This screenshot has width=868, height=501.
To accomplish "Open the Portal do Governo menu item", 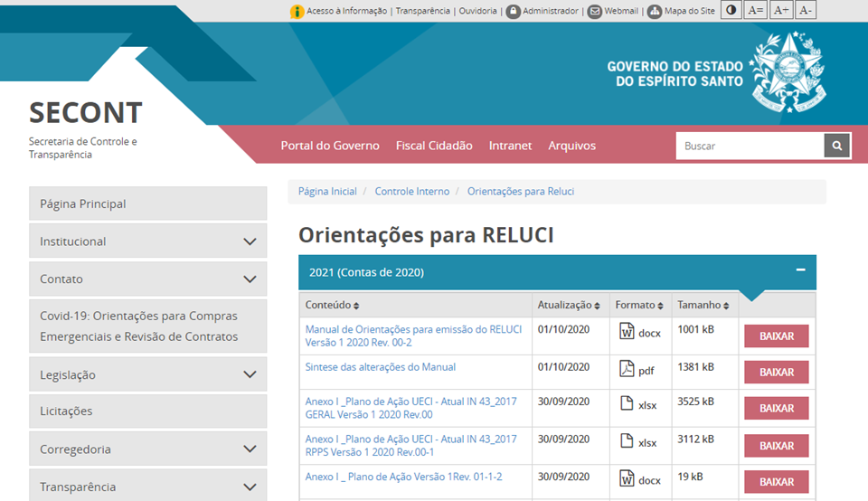I will [330, 146].
